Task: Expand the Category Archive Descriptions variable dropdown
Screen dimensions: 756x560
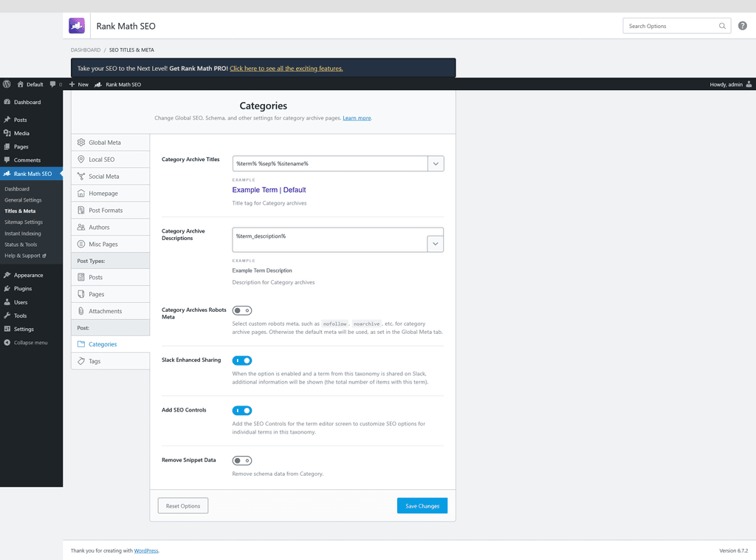Action: tap(435, 244)
